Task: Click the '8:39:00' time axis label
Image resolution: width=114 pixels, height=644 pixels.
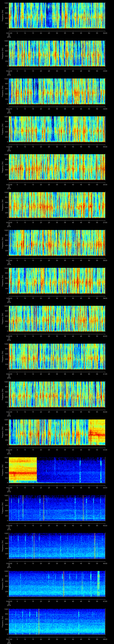Action: tap(9, 336)
